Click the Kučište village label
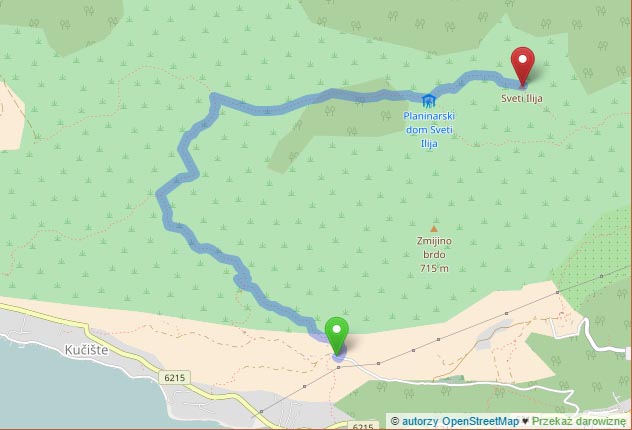 pos(86,350)
